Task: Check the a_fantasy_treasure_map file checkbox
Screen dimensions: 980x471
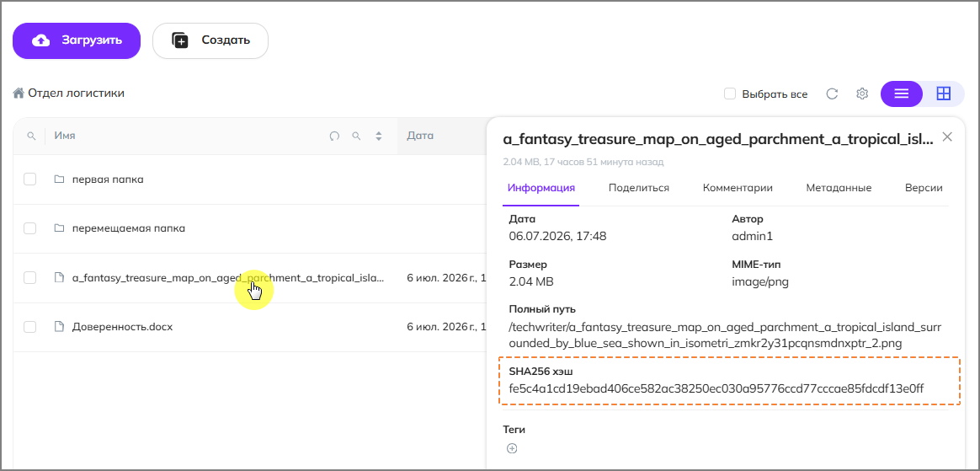Action: click(x=30, y=278)
